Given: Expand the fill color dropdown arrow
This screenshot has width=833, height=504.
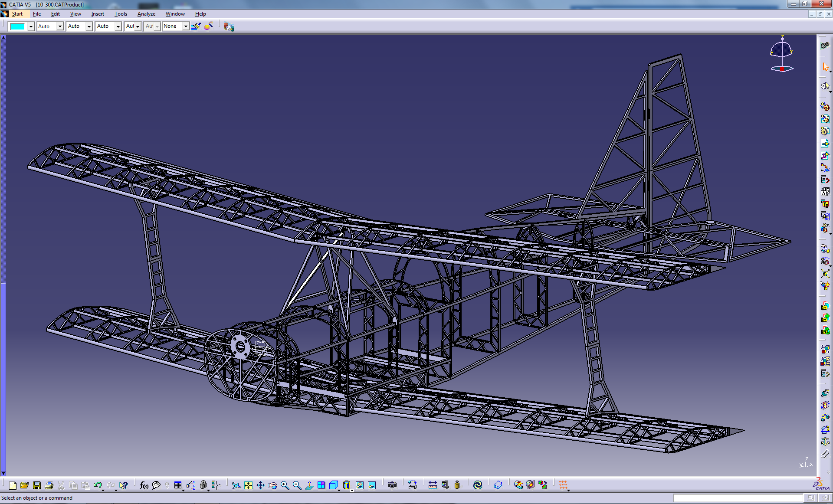Looking at the screenshot, I should [x=31, y=26].
